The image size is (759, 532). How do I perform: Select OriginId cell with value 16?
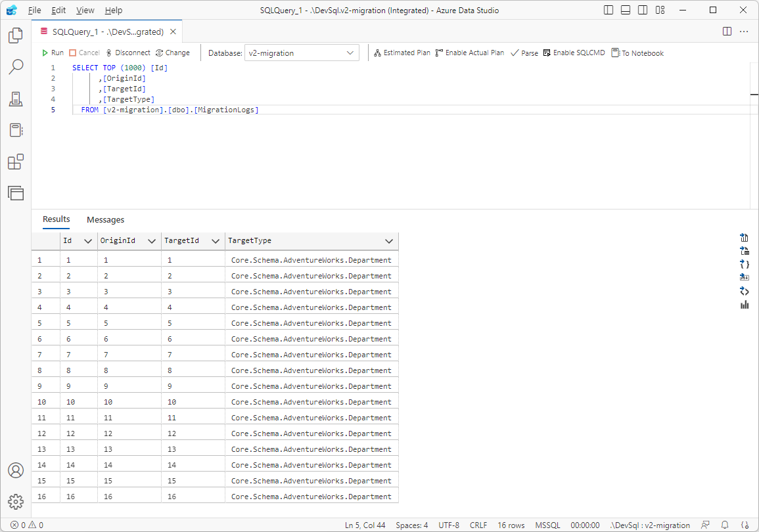pyautogui.click(x=129, y=497)
